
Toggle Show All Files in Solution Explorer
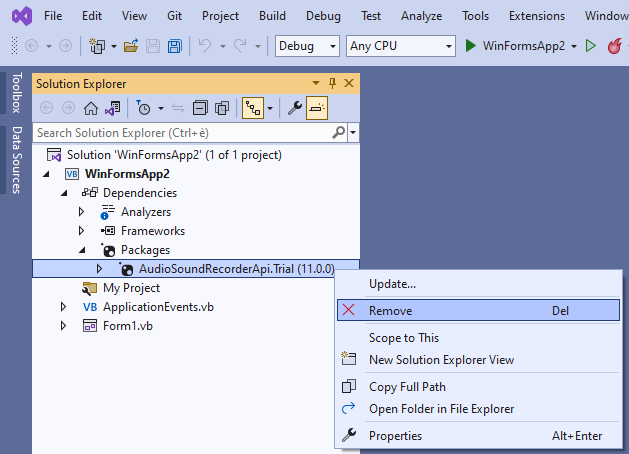220,108
